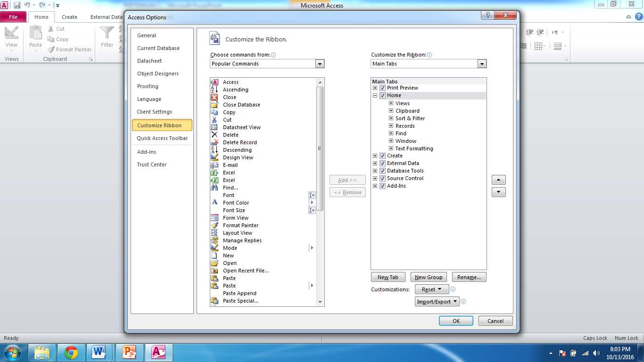Image resolution: width=644 pixels, height=362 pixels.
Task: Select the Design View icon
Action: (215, 157)
